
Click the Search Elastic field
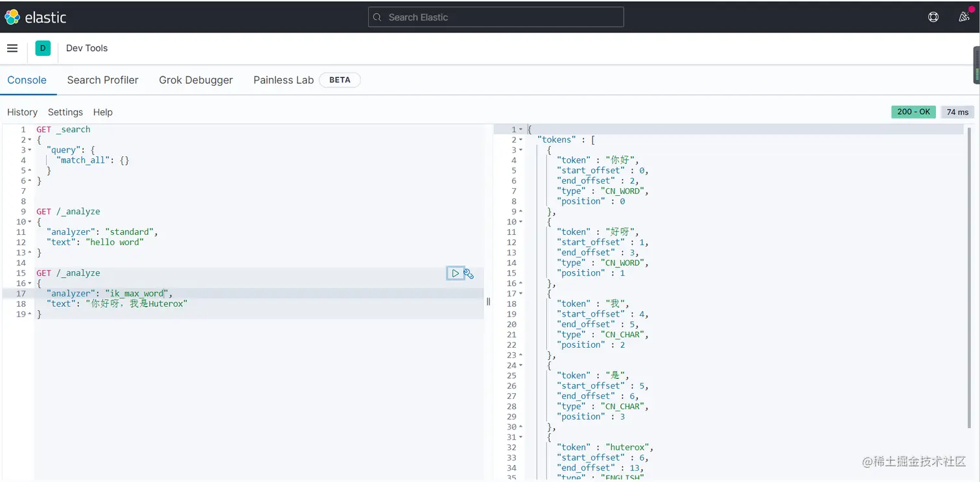(496, 17)
